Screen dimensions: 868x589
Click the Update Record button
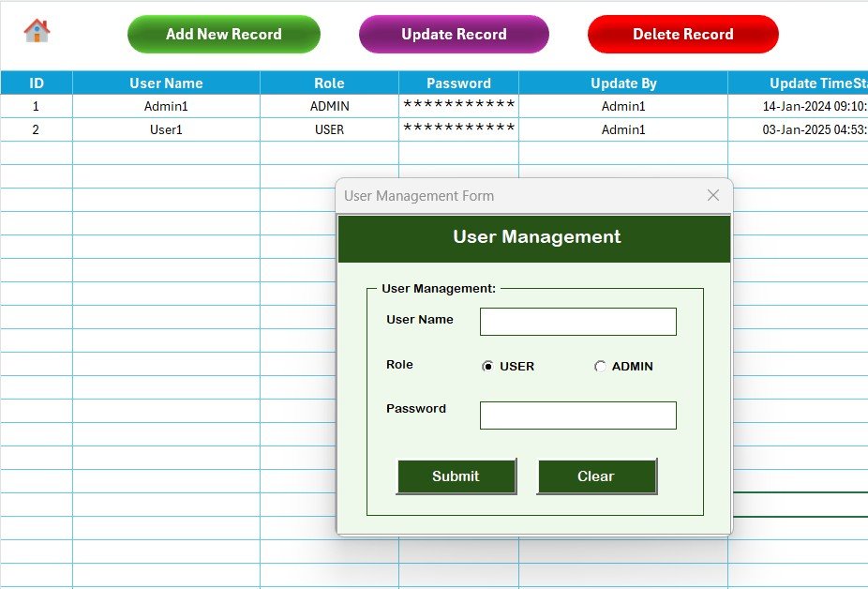tap(453, 34)
